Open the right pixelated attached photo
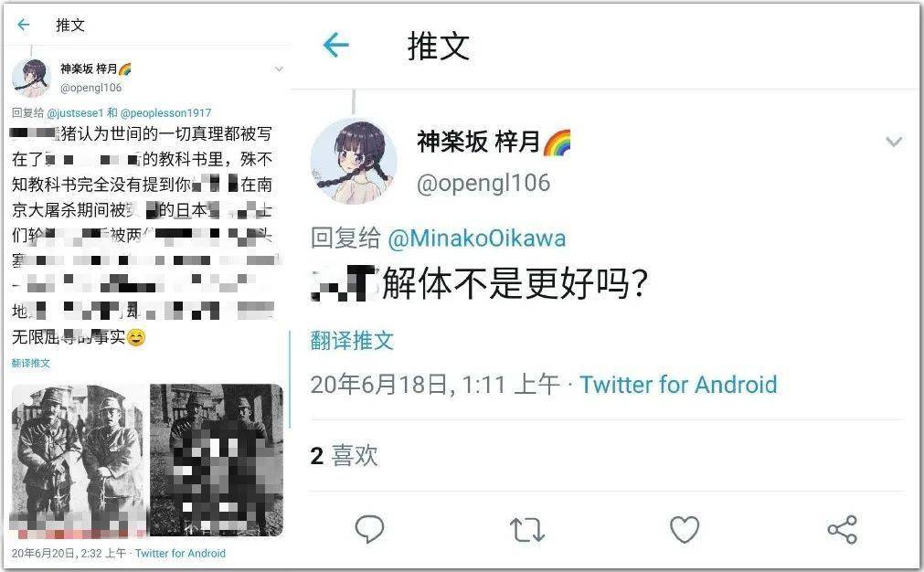924x572 pixels. (x=217, y=461)
